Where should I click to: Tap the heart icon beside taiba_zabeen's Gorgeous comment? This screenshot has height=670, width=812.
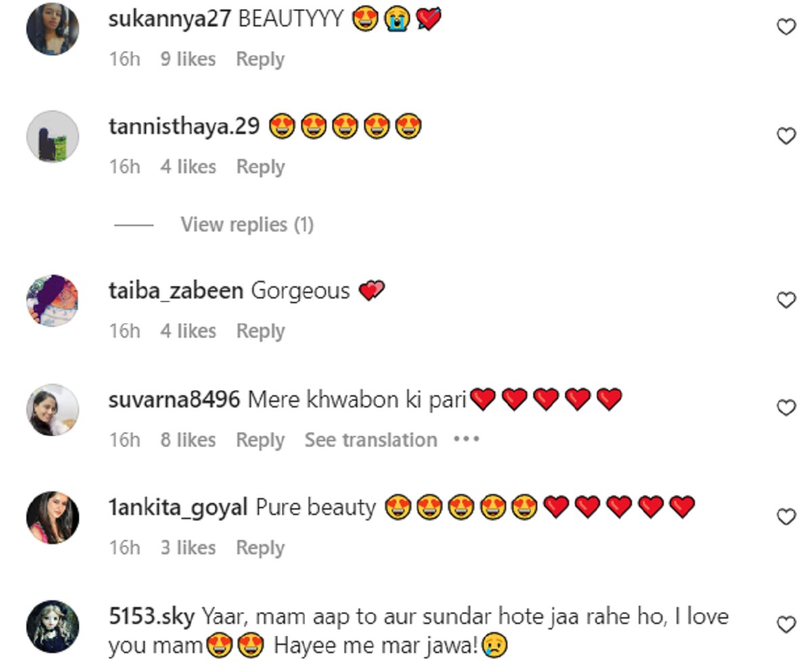pyautogui.click(x=786, y=300)
